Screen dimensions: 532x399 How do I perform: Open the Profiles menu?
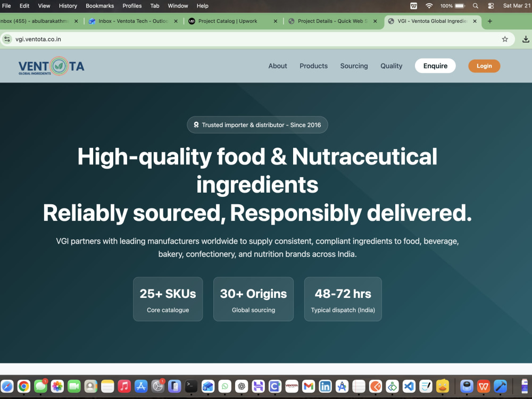132,6
